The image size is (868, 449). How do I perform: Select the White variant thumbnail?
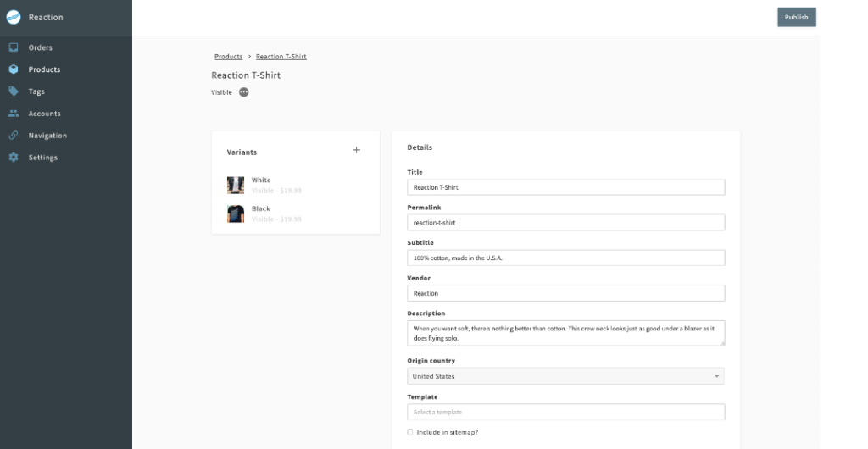tap(236, 186)
